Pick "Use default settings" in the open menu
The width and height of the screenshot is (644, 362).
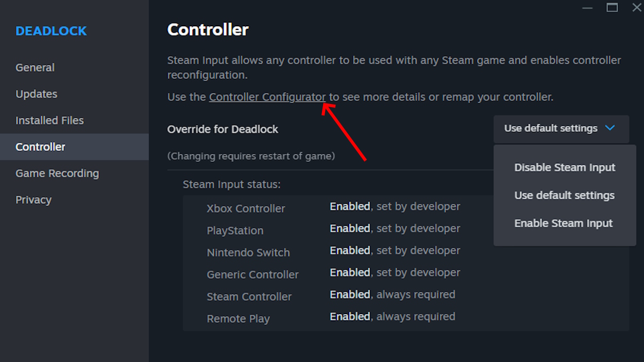564,195
